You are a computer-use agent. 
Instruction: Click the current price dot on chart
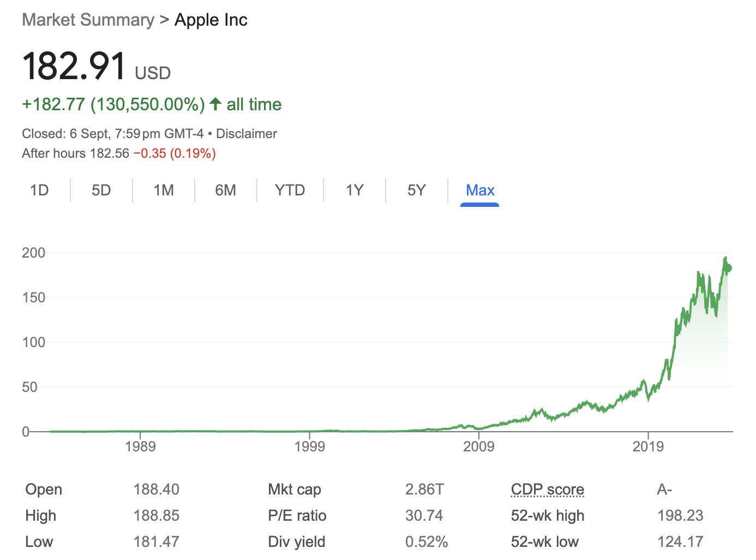[x=727, y=268]
